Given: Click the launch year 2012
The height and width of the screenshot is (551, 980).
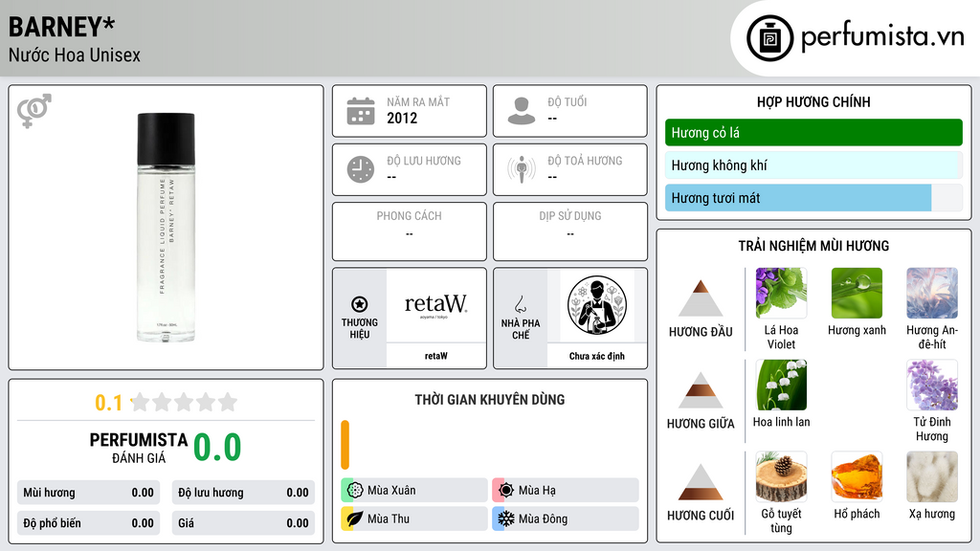Looking at the screenshot, I should coord(402,118).
